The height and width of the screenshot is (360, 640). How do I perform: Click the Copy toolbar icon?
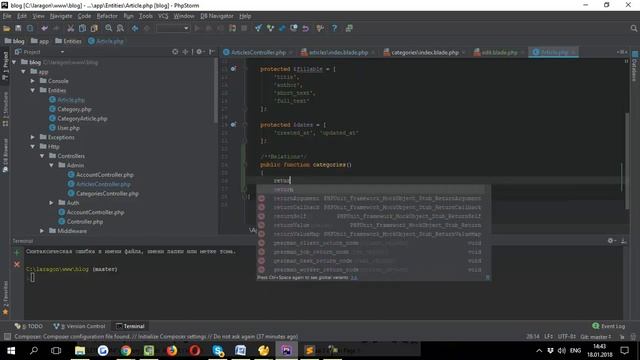[x=82, y=28]
